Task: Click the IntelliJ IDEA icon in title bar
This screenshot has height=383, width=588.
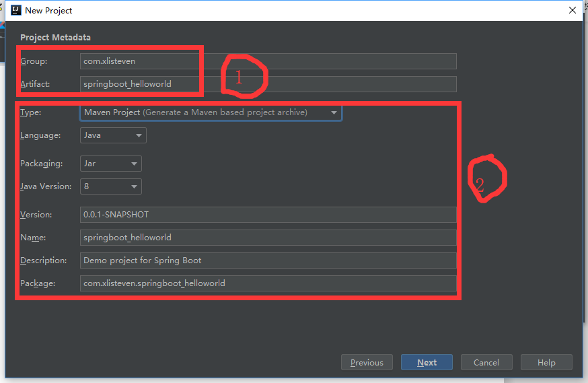Action: pos(16,10)
